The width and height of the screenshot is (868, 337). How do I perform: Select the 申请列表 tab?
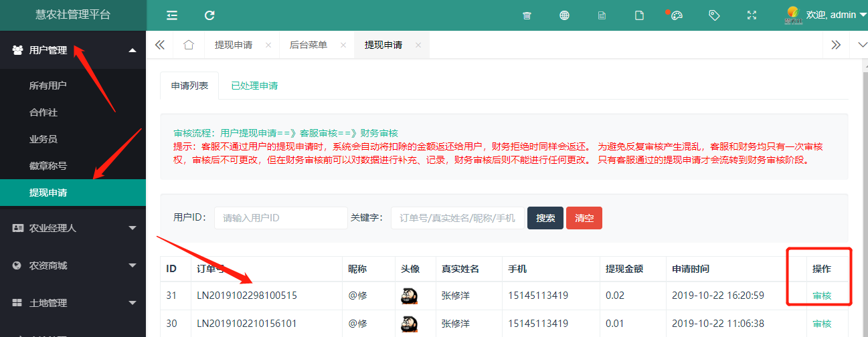[x=189, y=86]
